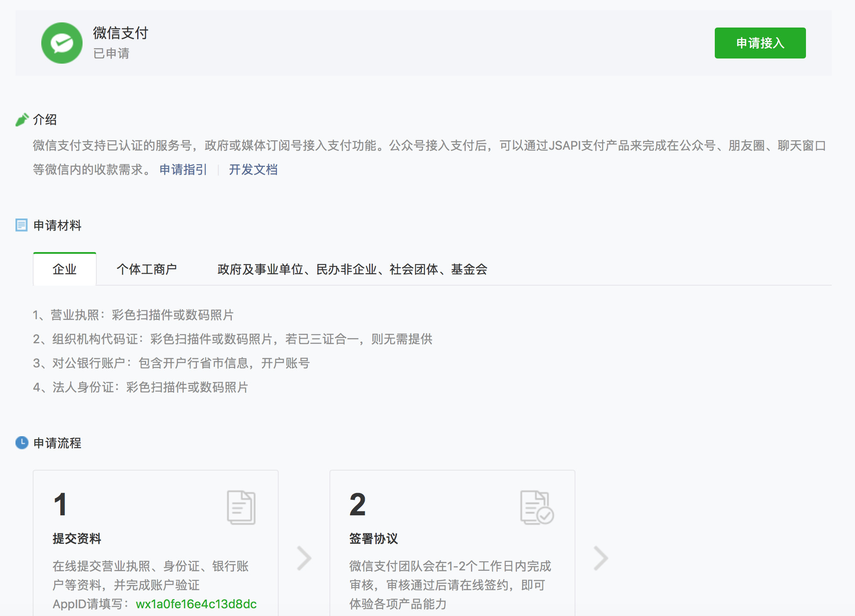Click the 3、对公银行账户 requirement line
The height and width of the screenshot is (616, 855).
click(171, 363)
